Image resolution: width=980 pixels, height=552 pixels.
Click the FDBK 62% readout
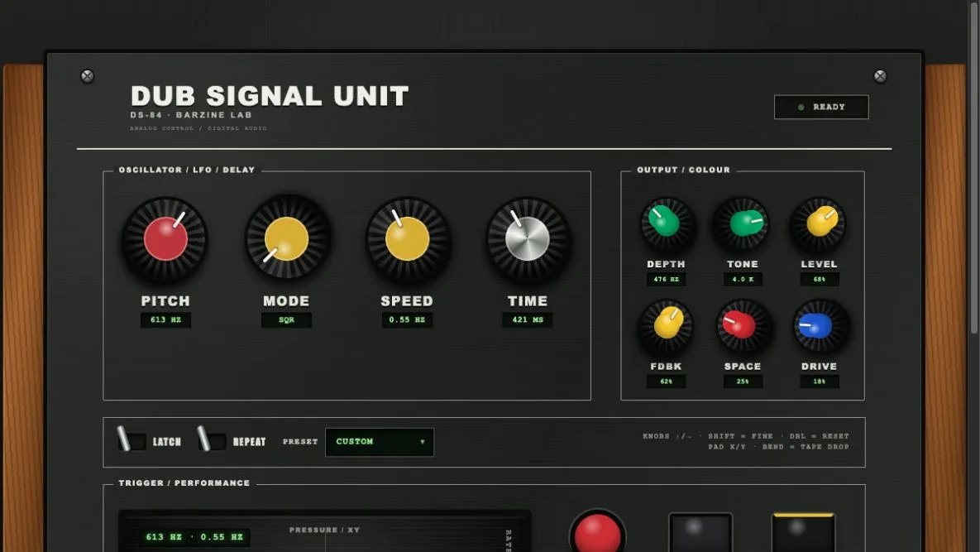pyautogui.click(x=667, y=382)
